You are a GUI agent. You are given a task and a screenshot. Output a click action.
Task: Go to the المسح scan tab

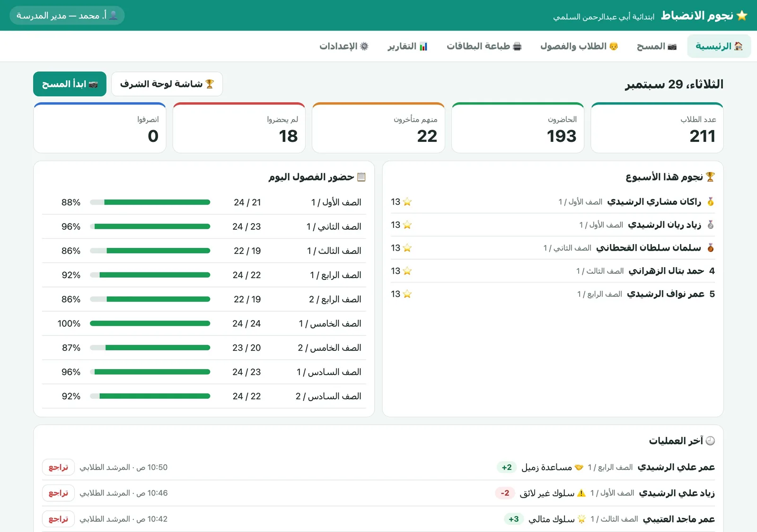(x=657, y=46)
